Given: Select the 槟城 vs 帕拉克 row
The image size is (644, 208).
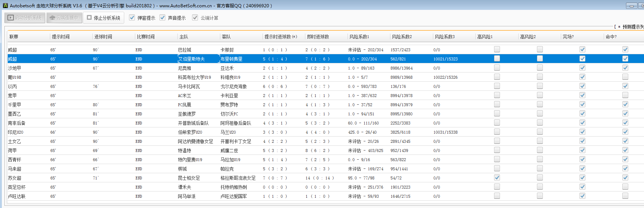Looking at the screenshot, I should coord(183,169).
